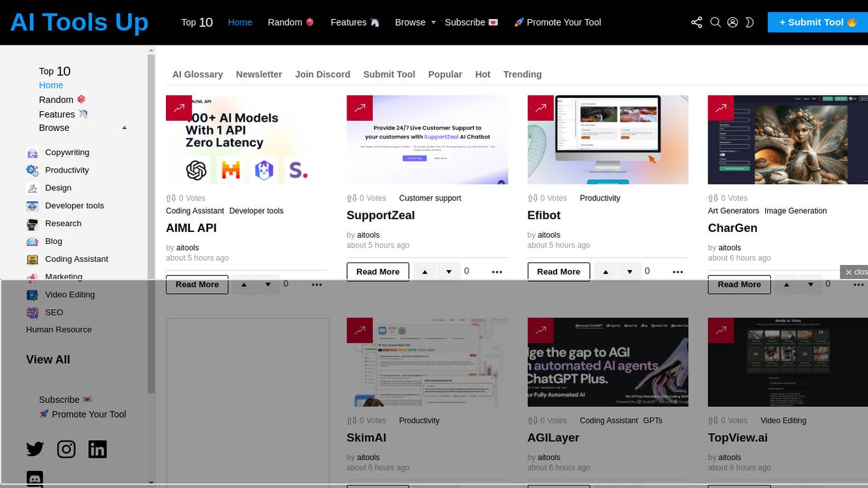
Task: Open Top 10 in top navigation
Action: tap(197, 22)
